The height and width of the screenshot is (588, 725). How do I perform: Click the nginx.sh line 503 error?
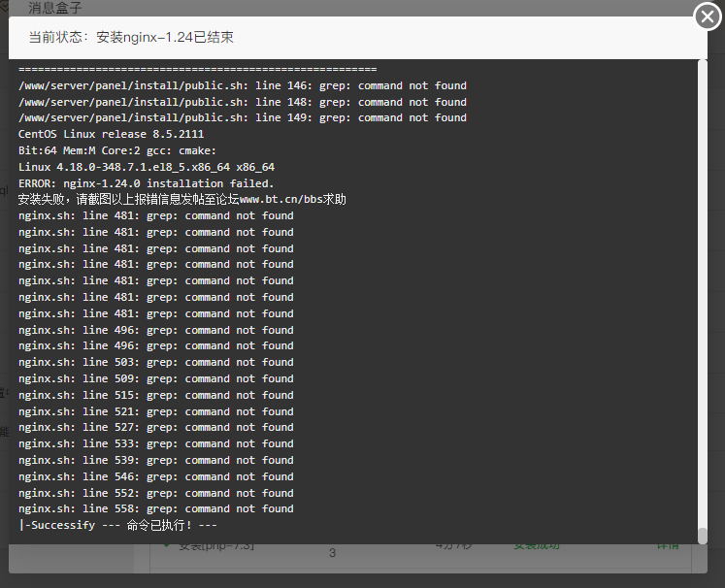(x=156, y=363)
